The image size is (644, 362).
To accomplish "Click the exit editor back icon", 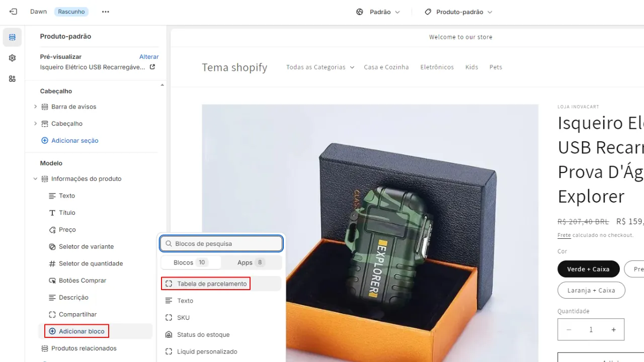I will pyautogui.click(x=13, y=12).
